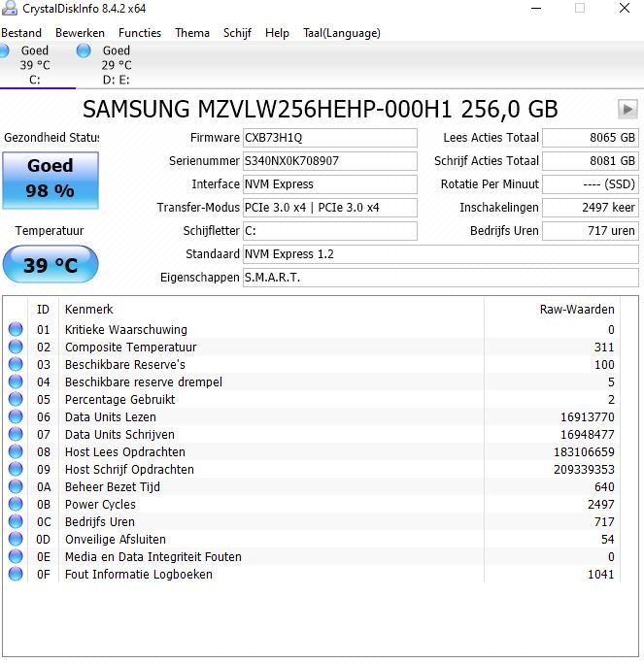Viewport: 644px width, 663px height.
Task: Click the Interface field NVM Express
Action: click(x=329, y=184)
